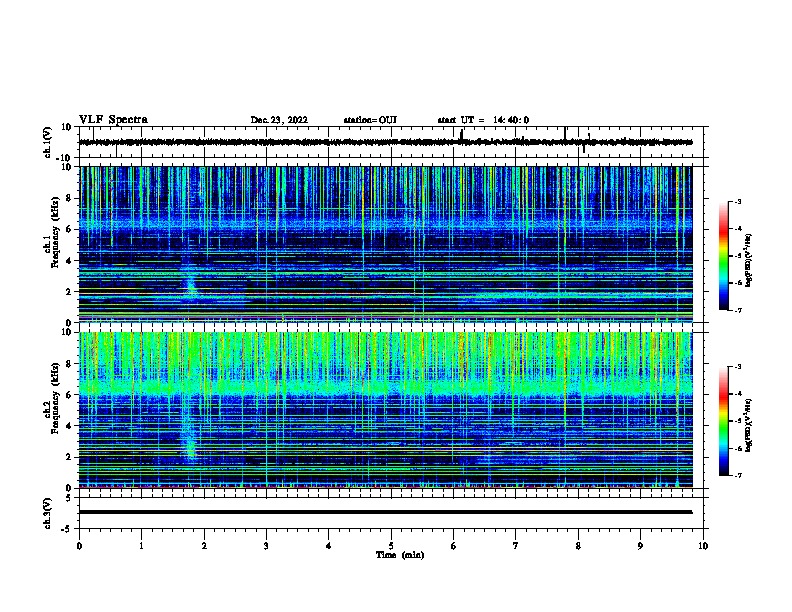Click the "start UT = 14:40:0" header text
Screen dimensions: 792x612
[x=483, y=120]
